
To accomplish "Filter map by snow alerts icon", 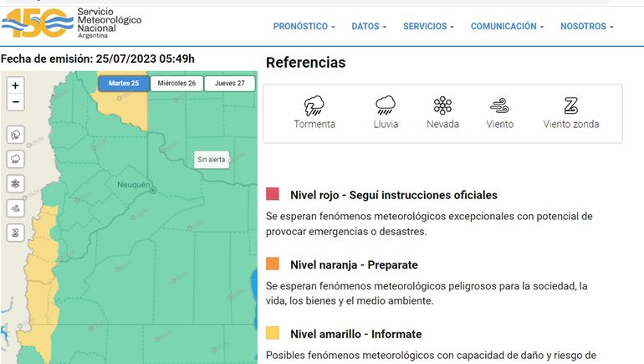I will click(15, 183).
